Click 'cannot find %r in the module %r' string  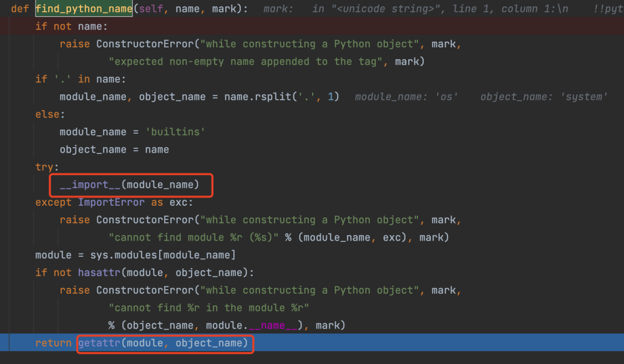click(208, 308)
